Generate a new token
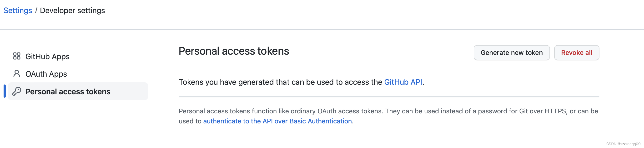The height and width of the screenshot is (148, 644). 512,53
